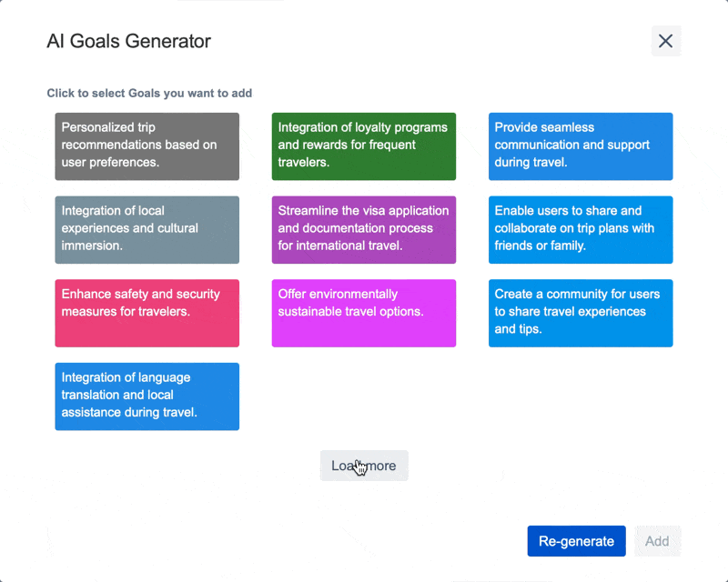Image resolution: width=728 pixels, height=582 pixels.
Task: Select the green goal card
Action: (x=363, y=145)
